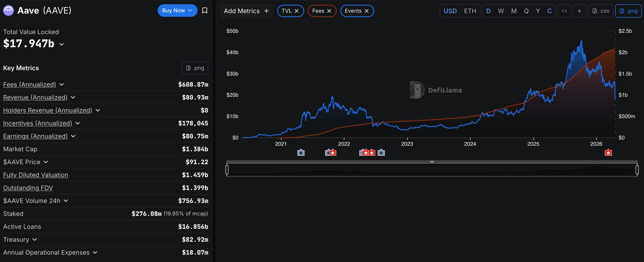Click the $50b left axis label
Image resolution: width=644 pixels, height=262 pixels.
(232, 31)
